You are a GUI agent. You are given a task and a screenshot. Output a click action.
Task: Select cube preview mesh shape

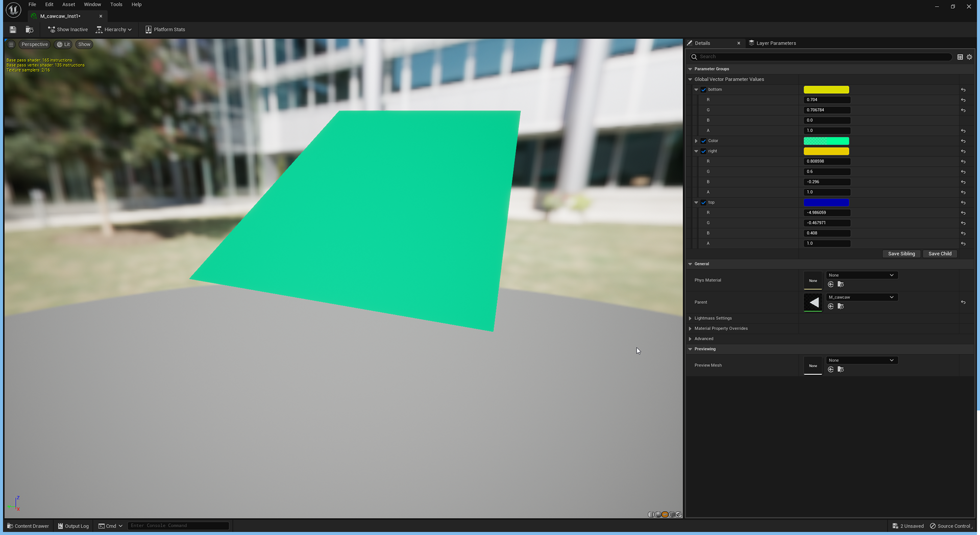click(x=672, y=515)
